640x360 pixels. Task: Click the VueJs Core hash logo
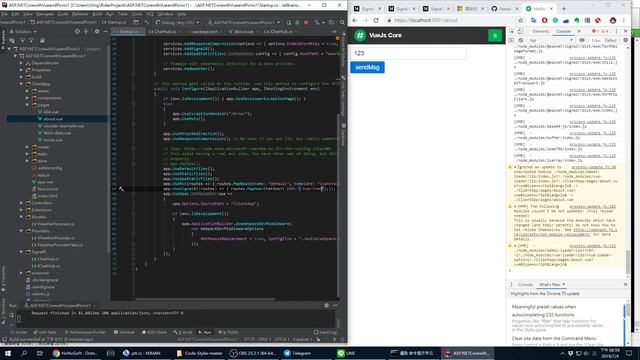pyautogui.click(x=360, y=36)
